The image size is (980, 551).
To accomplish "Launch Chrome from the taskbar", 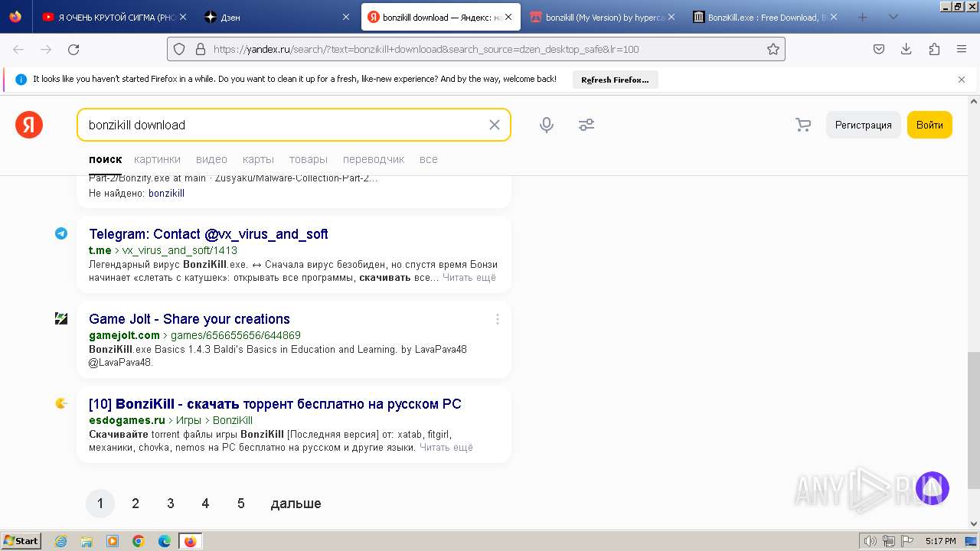I will click(x=139, y=541).
